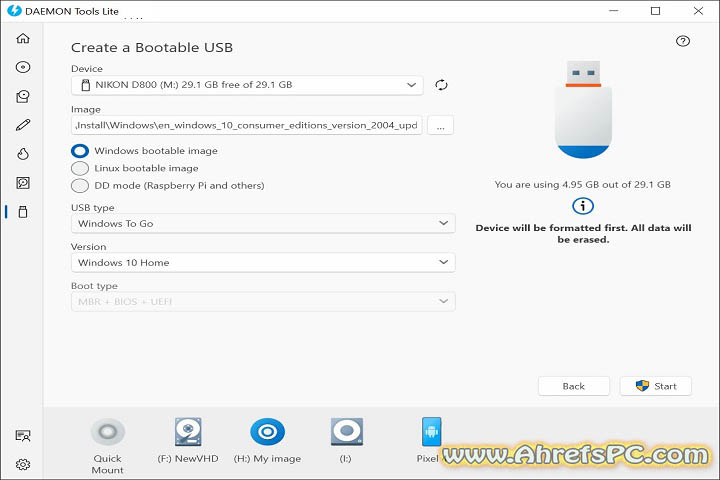Screen dimensions: 720x480
Task: Click the Quick Mount disc icon
Action: (107, 432)
